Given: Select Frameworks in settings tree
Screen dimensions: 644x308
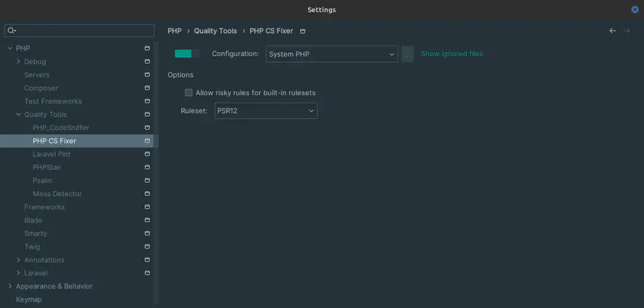Looking at the screenshot, I should pyautogui.click(x=44, y=207).
